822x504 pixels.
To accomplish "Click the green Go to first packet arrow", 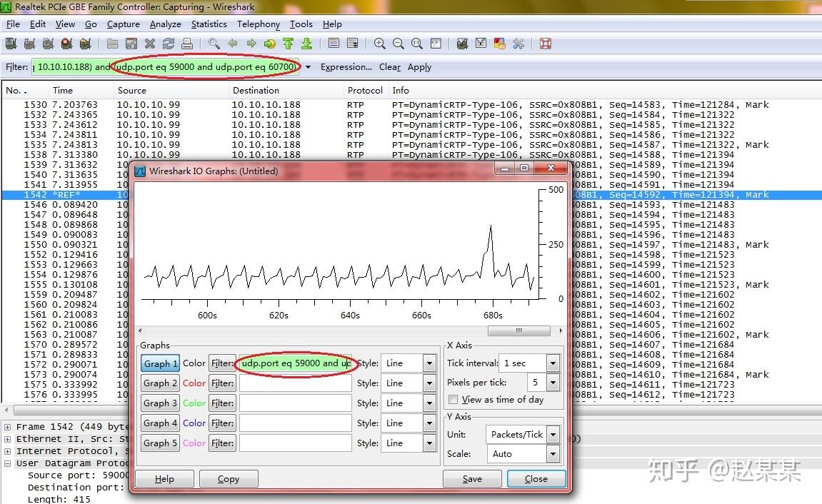I will click(288, 44).
